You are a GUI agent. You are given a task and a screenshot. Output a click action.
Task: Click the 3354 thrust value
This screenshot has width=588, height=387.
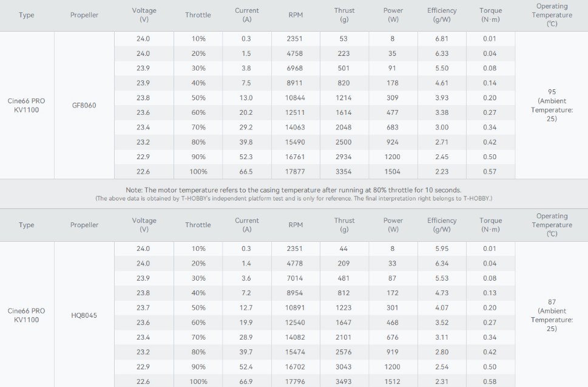click(x=344, y=171)
